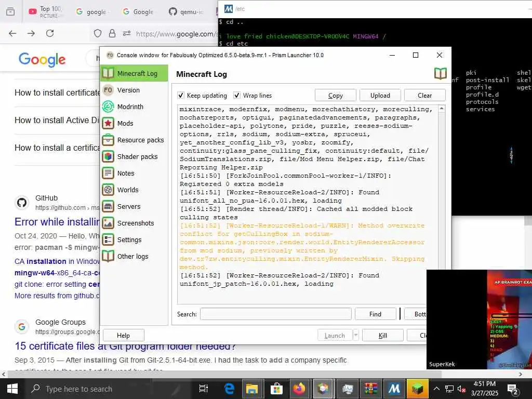
Task: Open Windows Start menu
Action: (12, 389)
